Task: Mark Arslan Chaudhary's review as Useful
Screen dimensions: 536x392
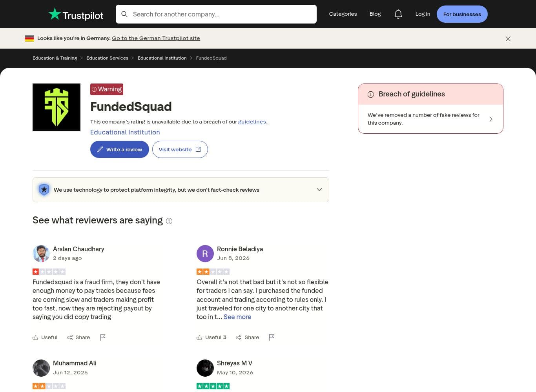Action: (45, 338)
